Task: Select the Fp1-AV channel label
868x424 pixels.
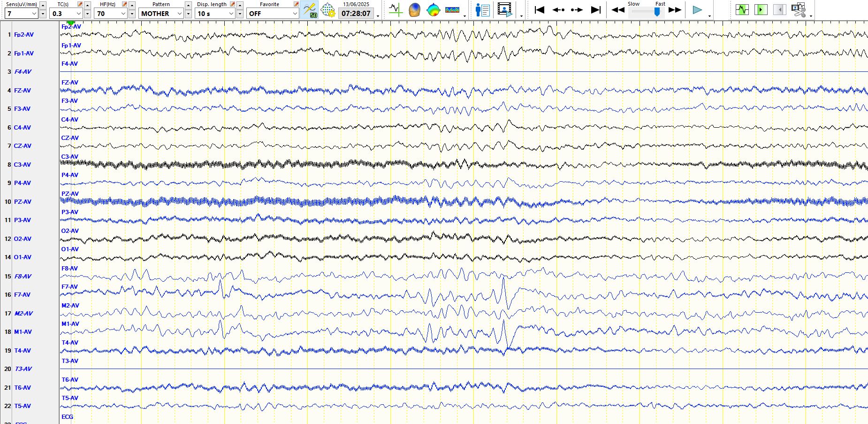Action: [24, 54]
